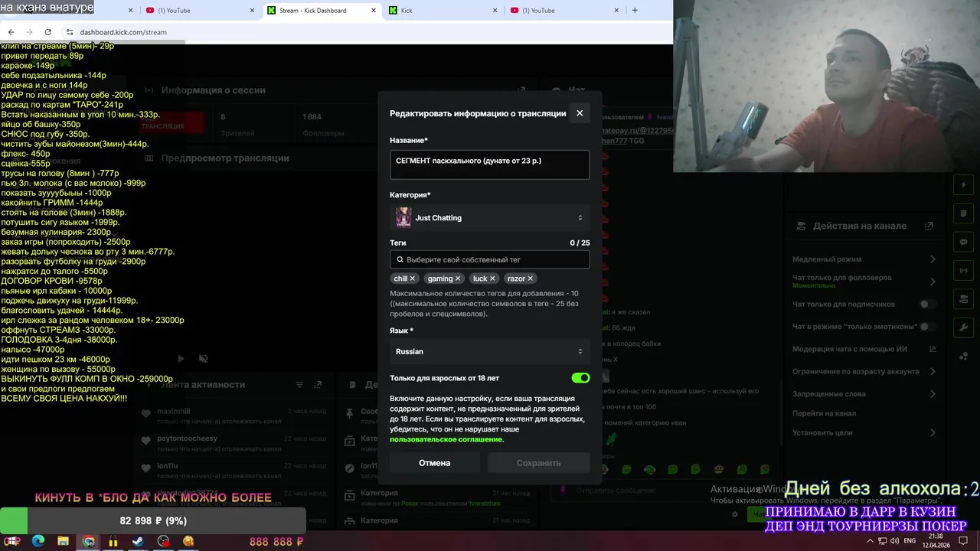Open Windows Start menu
Image resolution: width=980 pixels, height=551 pixels.
click(x=13, y=541)
